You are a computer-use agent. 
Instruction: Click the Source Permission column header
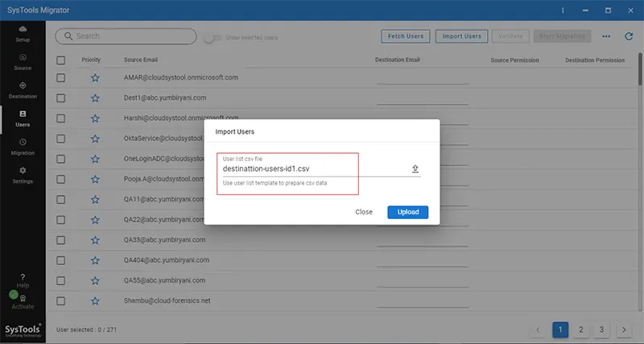514,60
